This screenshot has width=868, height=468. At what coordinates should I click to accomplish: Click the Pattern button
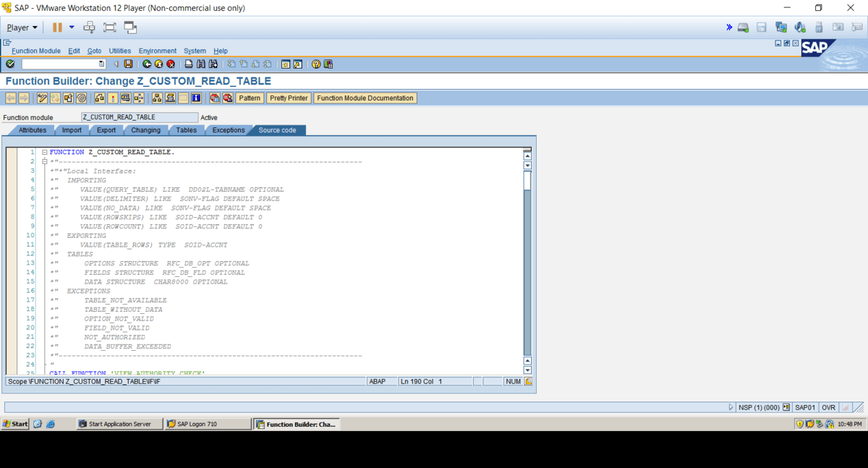pyautogui.click(x=250, y=98)
